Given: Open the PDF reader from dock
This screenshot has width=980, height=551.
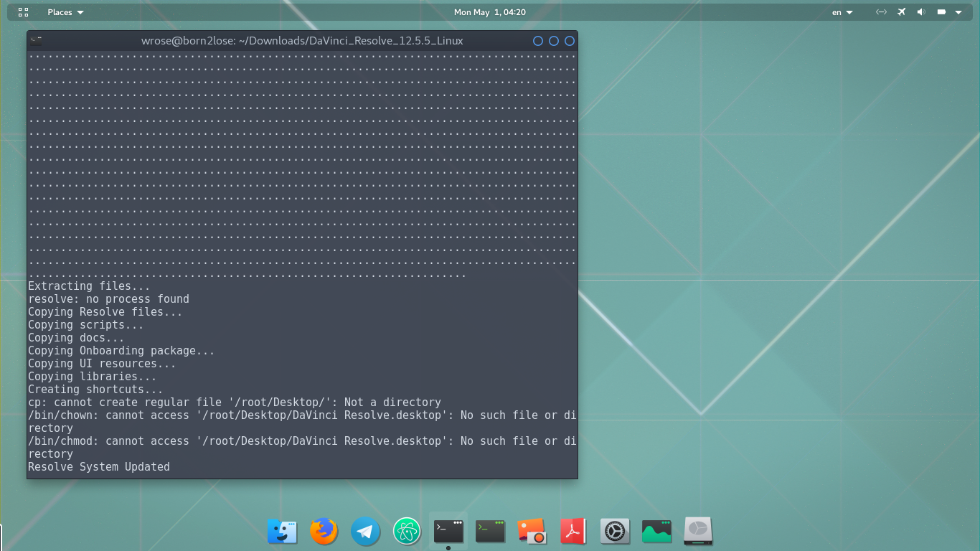Looking at the screenshot, I should tap(573, 532).
